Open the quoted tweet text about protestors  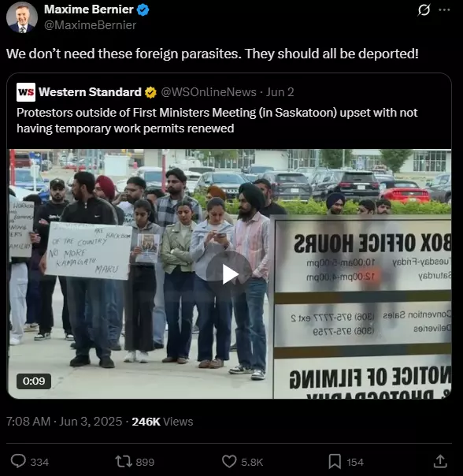[217, 121]
